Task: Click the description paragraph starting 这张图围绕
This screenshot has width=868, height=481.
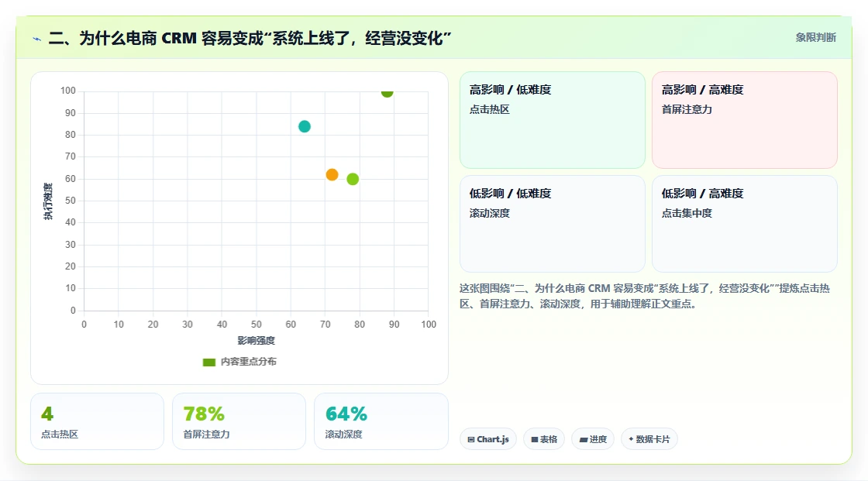Action: coord(645,296)
